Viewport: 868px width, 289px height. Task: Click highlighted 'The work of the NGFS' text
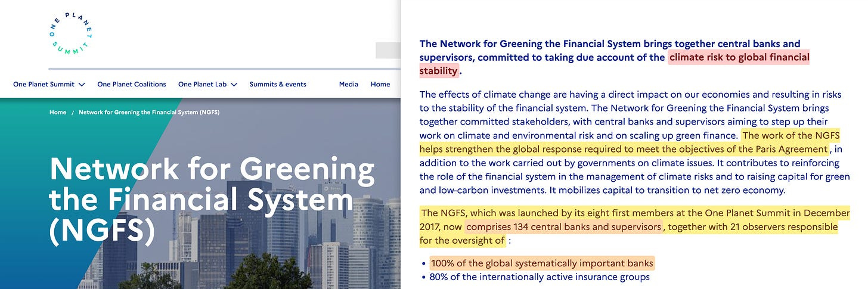coord(790,135)
